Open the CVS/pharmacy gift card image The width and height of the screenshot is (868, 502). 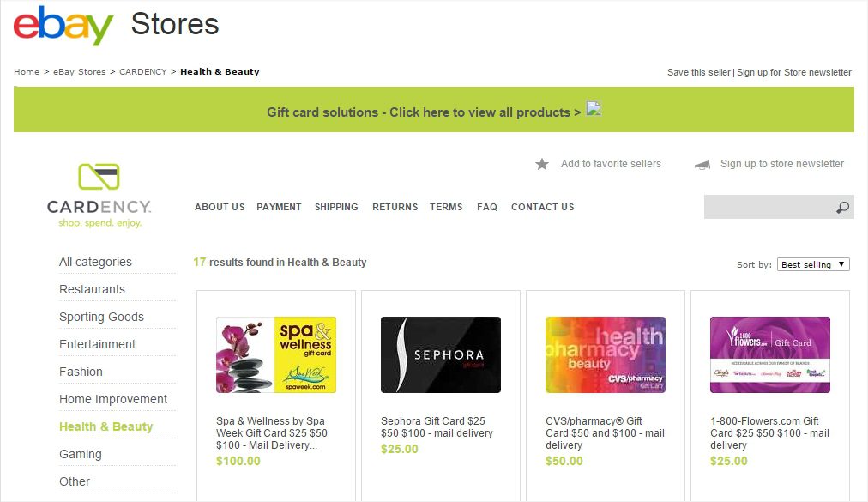click(605, 354)
